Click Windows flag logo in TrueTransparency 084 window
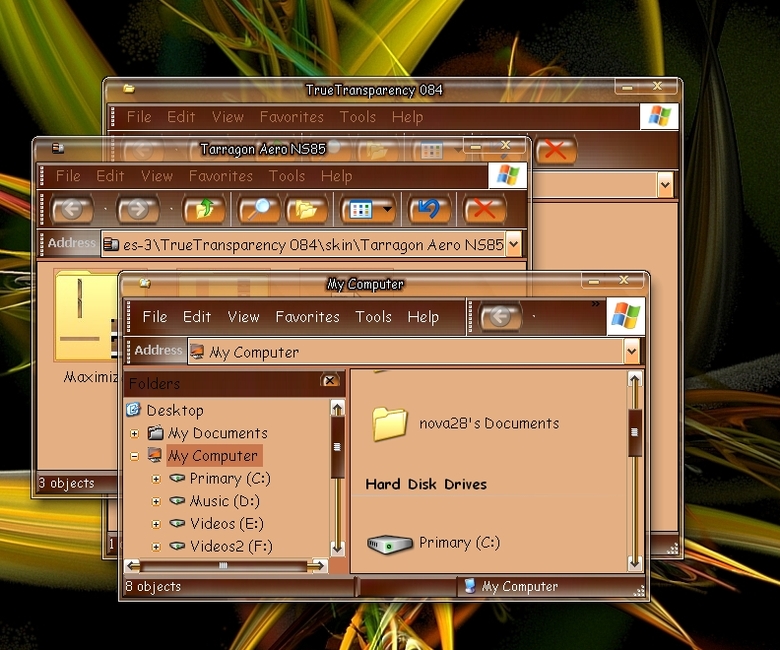This screenshot has height=650, width=780. tap(659, 116)
